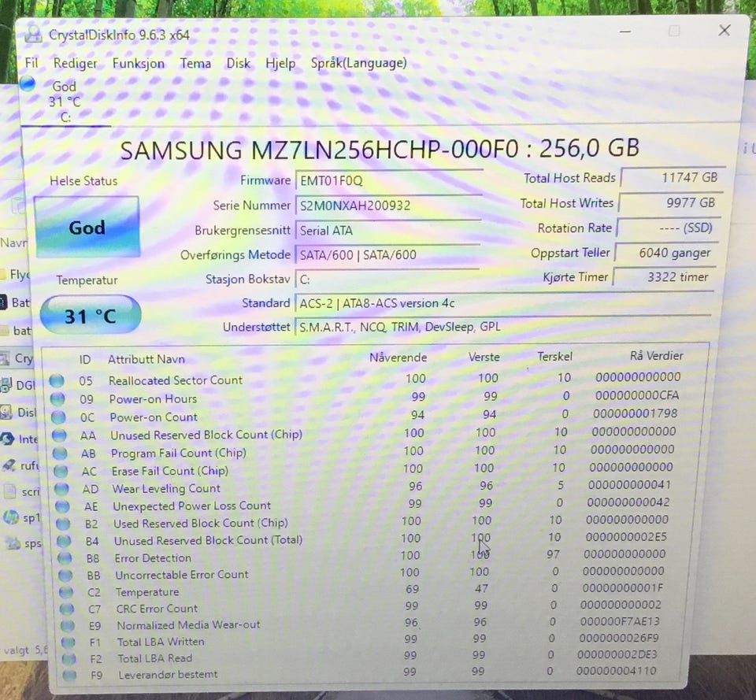Close the CrystalDiskInfo window
Image resolution: width=756 pixels, height=700 pixels.
pyautogui.click(x=724, y=31)
